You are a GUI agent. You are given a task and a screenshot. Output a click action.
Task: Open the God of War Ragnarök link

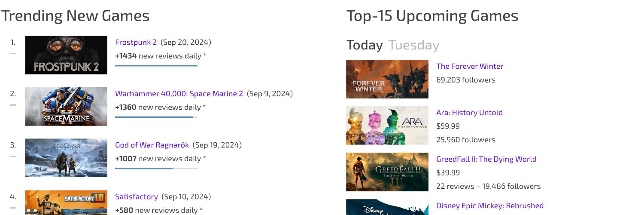tap(152, 145)
